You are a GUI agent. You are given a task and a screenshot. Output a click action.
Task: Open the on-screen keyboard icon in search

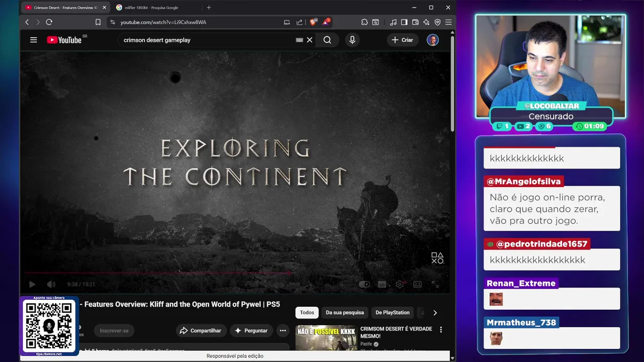[x=299, y=40]
